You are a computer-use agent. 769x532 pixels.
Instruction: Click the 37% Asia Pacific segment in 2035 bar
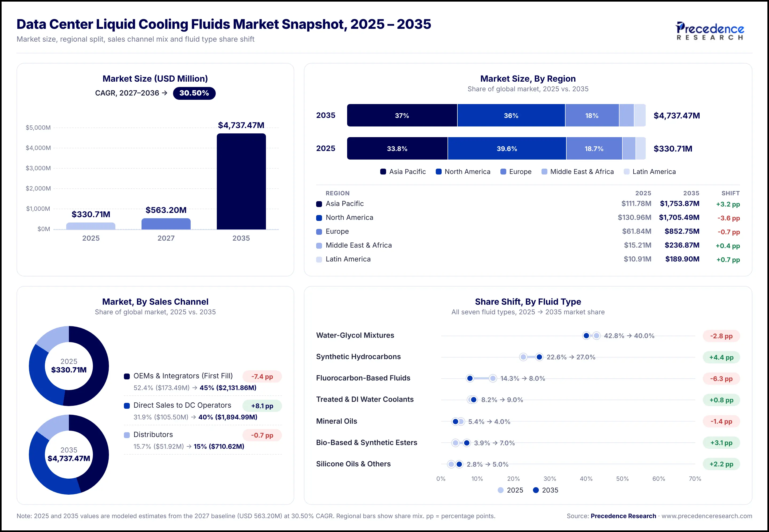402,115
